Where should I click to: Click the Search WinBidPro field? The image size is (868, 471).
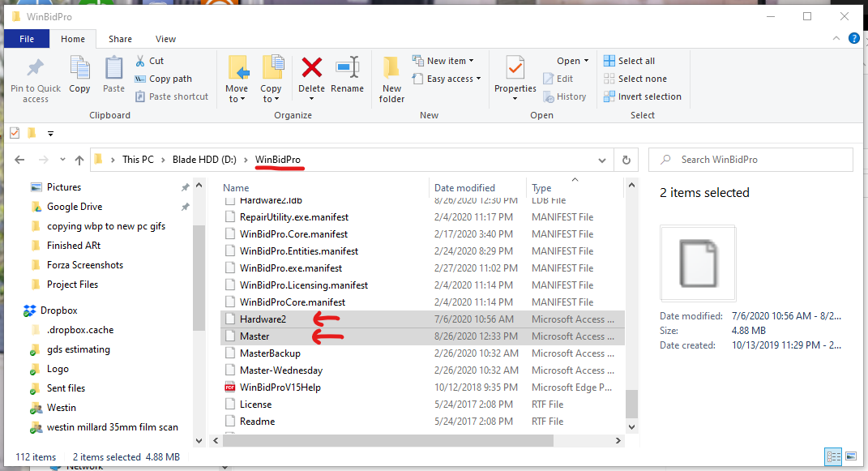coord(750,160)
